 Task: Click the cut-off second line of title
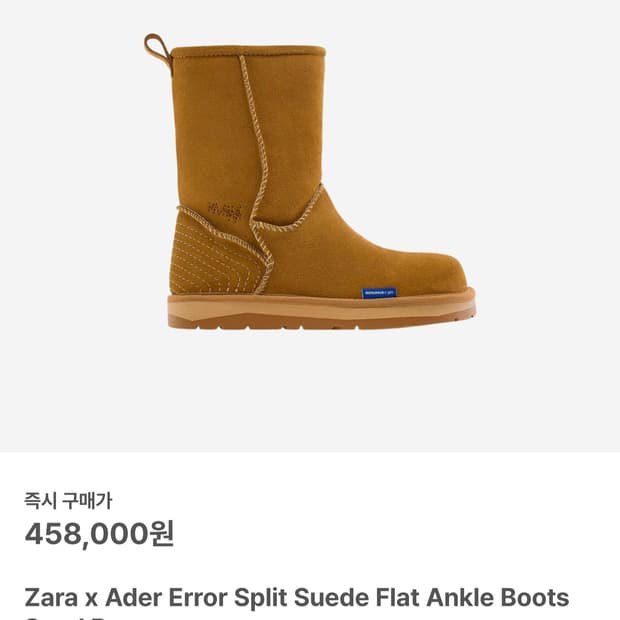67,618
